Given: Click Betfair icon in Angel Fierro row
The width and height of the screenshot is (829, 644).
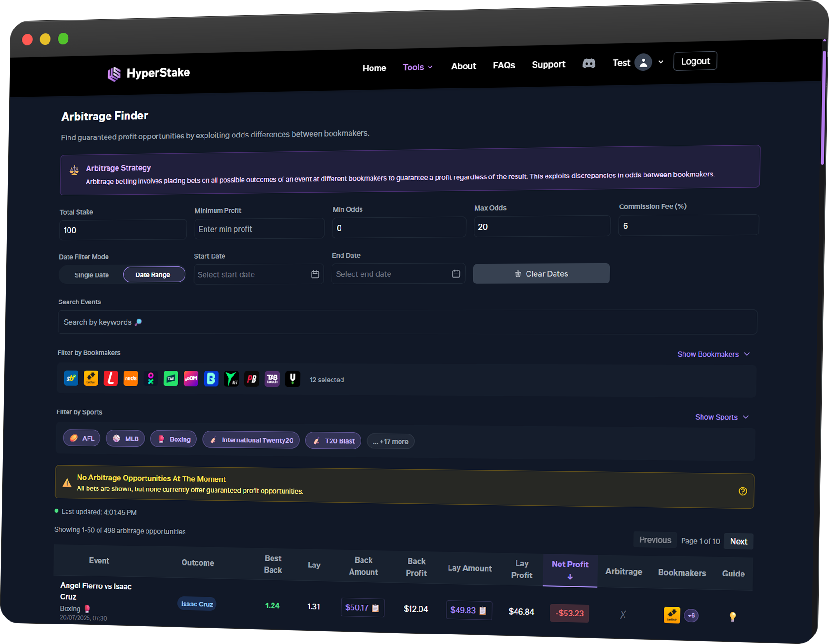Looking at the screenshot, I should 672,615.
